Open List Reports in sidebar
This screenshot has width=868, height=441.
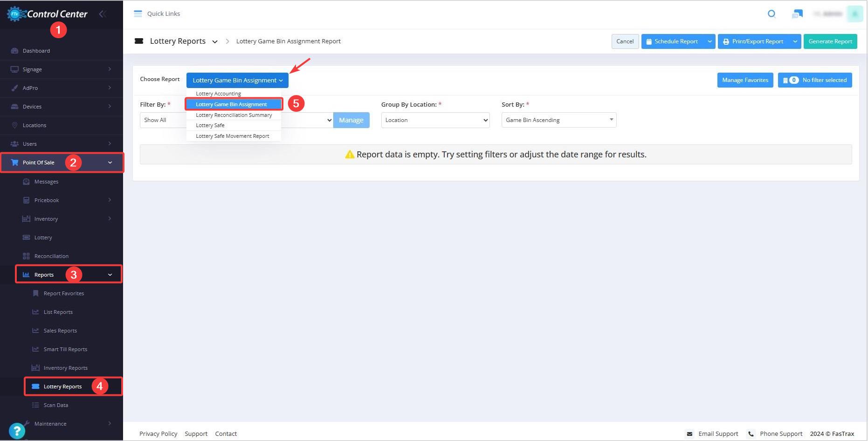(x=58, y=312)
